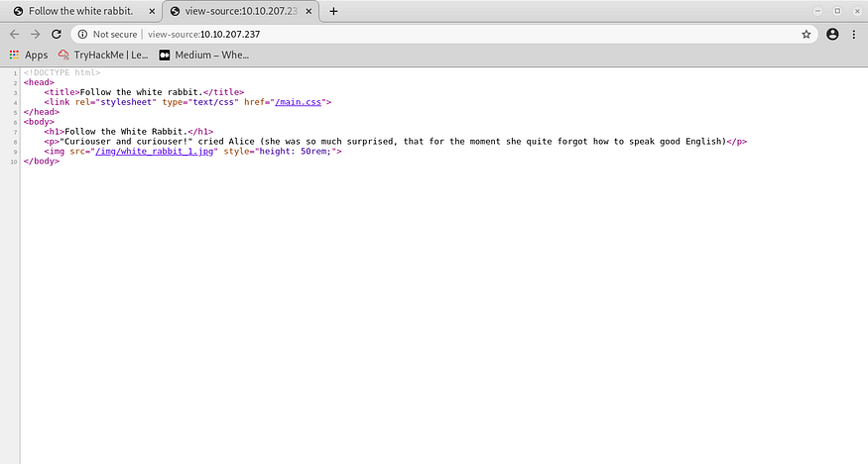
Task: Open the /main.css stylesheet link
Action: pos(298,102)
